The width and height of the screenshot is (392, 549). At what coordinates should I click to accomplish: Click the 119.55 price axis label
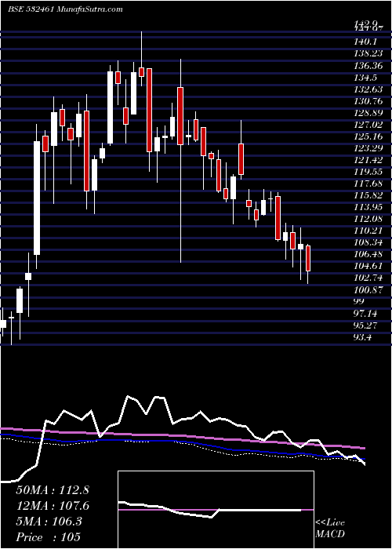pos(367,172)
